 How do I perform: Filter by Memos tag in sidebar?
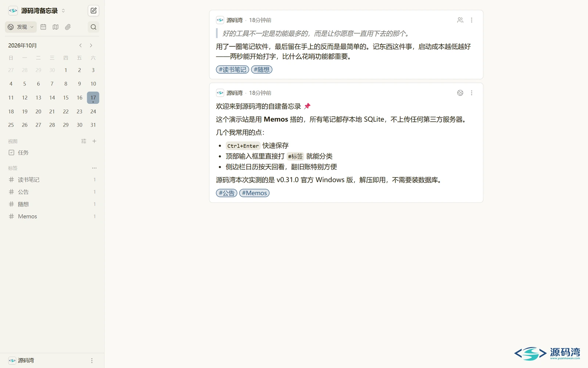point(52,216)
